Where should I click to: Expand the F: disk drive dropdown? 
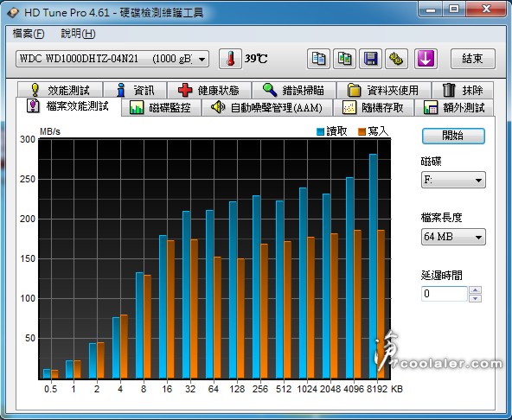pyautogui.click(x=453, y=180)
